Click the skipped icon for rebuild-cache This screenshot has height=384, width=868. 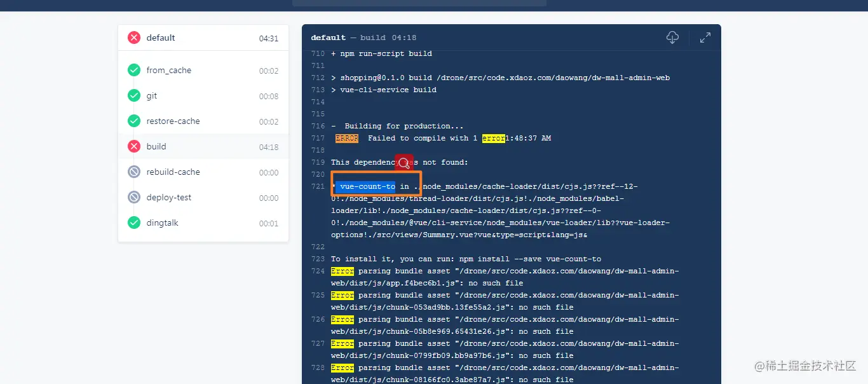[134, 172]
